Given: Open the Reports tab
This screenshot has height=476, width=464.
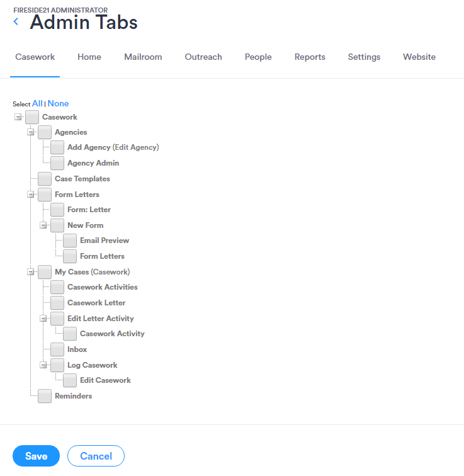Looking at the screenshot, I should pos(310,57).
